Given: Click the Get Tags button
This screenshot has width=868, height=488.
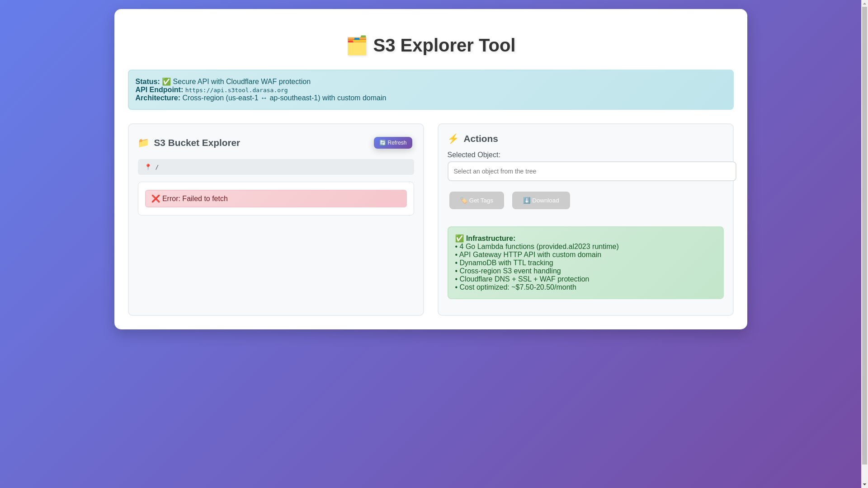Looking at the screenshot, I should coord(476,200).
